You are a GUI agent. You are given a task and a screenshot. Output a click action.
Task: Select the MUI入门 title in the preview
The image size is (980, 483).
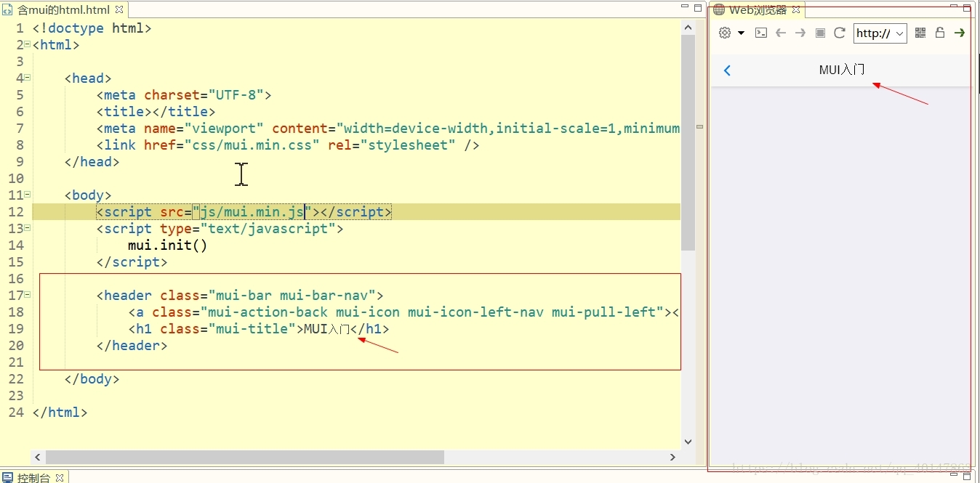[842, 70]
